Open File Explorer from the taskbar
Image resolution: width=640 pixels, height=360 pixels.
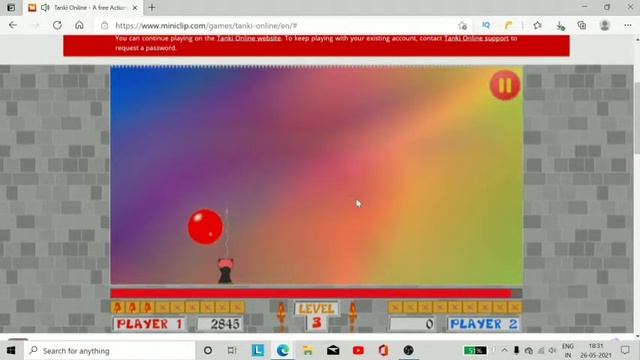click(308, 350)
